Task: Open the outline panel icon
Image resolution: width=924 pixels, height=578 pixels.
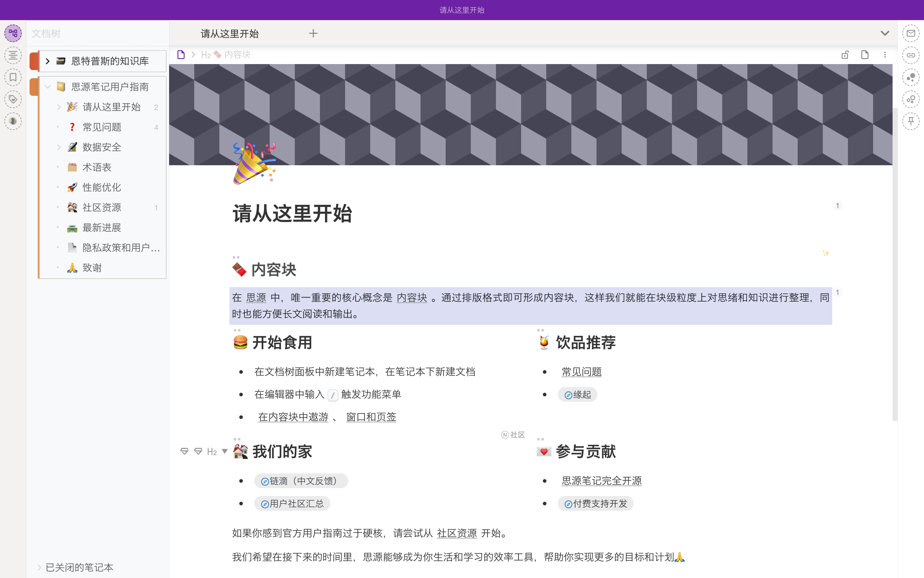Action: (x=13, y=55)
